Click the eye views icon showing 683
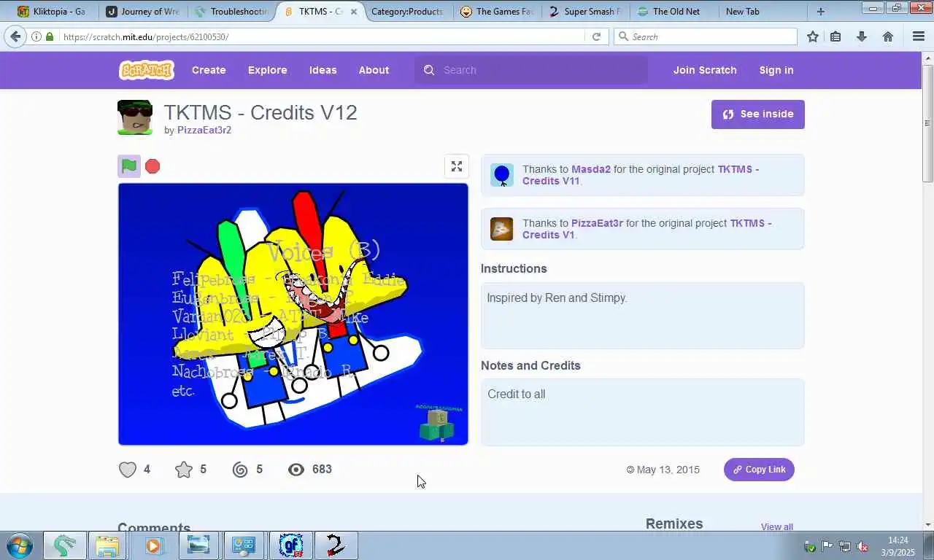934x560 pixels. tap(296, 470)
